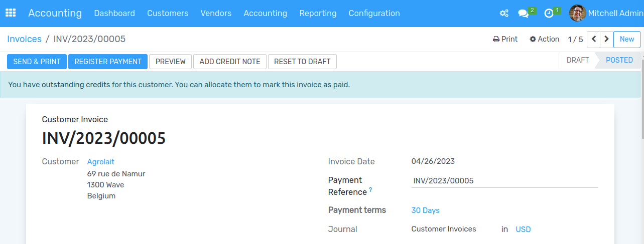
Task: Open the Action dropdown
Action: pos(544,39)
